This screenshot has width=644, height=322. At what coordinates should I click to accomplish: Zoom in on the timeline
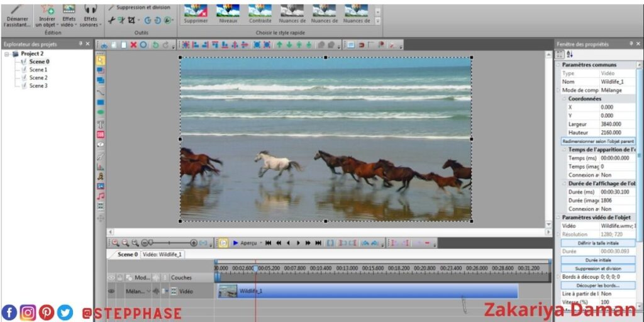[116, 243]
